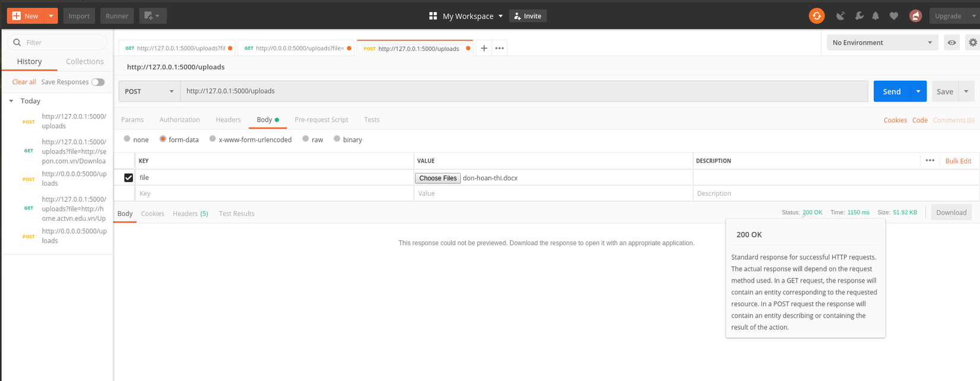Open the Code link
Screen dimensions: 980x381
click(x=920, y=120)
